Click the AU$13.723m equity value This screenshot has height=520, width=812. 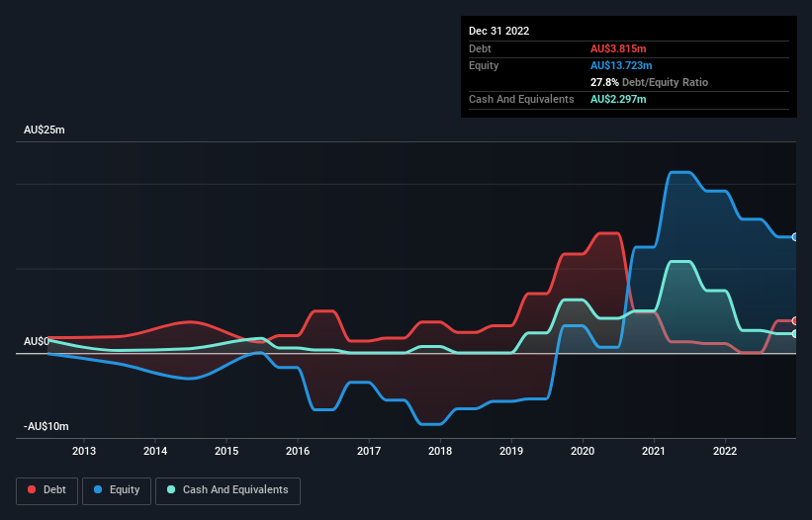coord(621,65)
